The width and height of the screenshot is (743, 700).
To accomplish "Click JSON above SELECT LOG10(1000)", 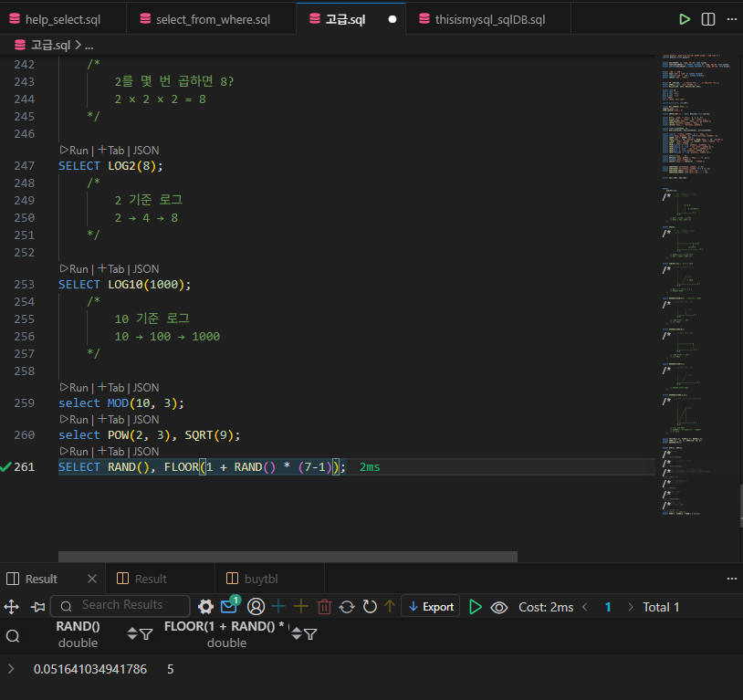I will tap(145, 268).
